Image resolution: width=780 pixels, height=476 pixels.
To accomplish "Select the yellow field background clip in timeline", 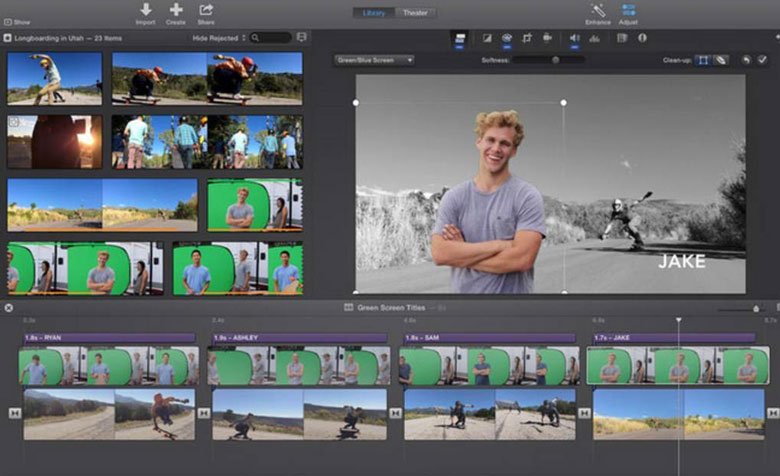I will 679,414.
